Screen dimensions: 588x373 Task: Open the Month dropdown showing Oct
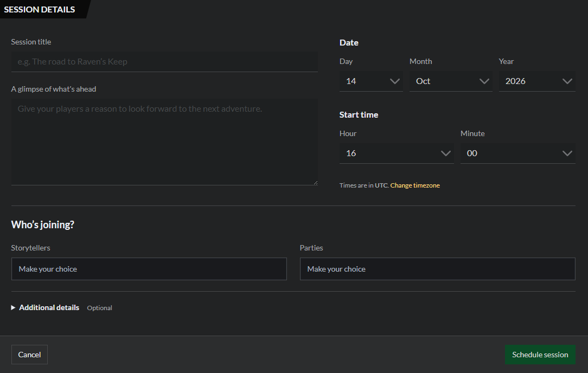tap(451, 81)
